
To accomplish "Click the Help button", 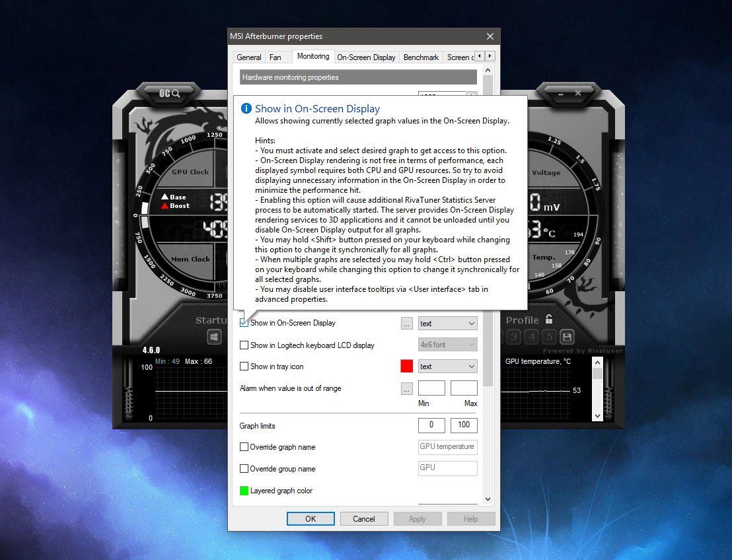I will pos(470,518).
